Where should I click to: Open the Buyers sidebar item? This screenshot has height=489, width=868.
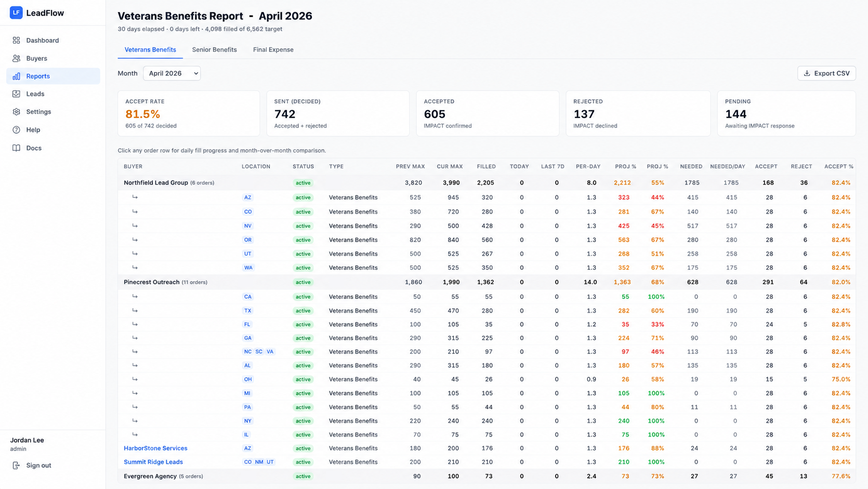tap(53, 58)
